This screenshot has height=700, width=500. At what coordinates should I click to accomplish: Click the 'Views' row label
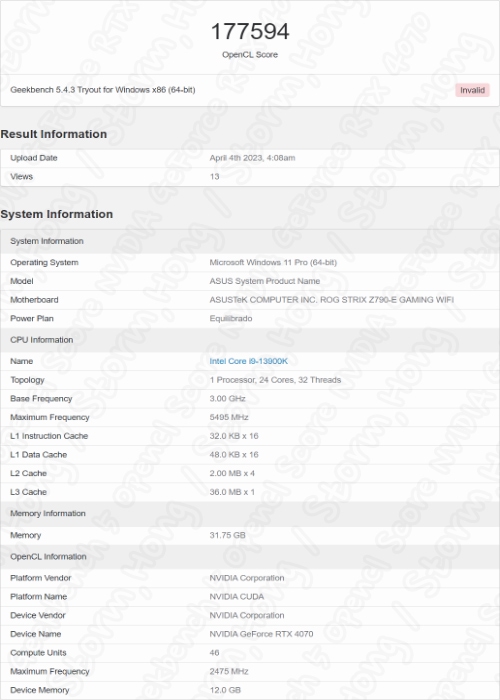[x=21, y=177]
